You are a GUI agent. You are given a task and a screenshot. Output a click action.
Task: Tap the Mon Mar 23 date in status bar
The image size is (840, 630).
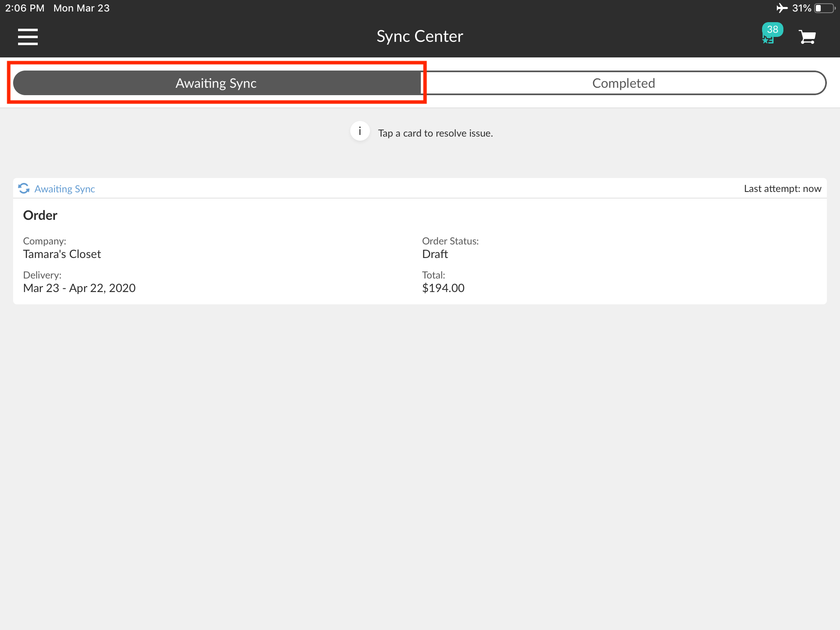(x=82, y=8)
